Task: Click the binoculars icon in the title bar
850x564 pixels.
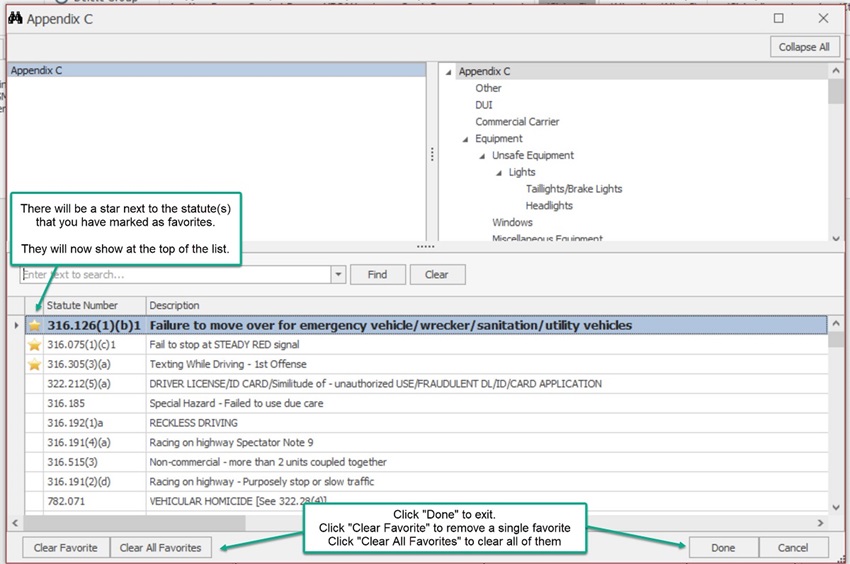Action: coord(14,18)
